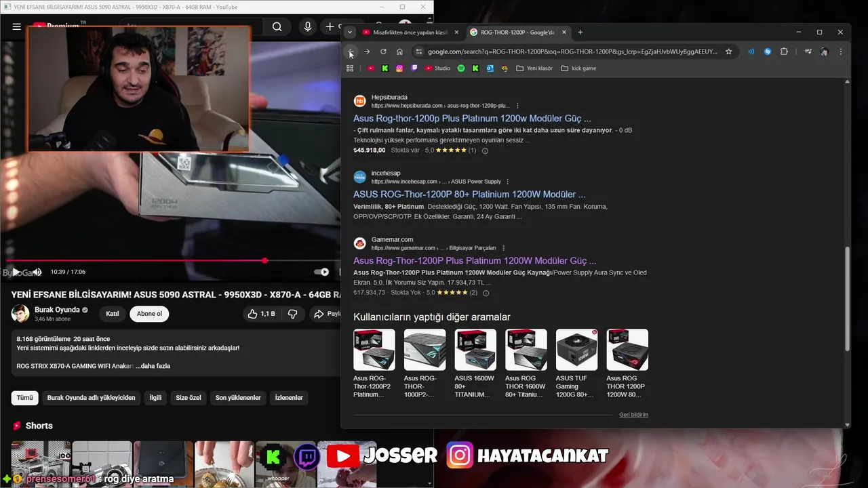Reload the Google search page
This screenshot has width=868, height=488.
383,52
